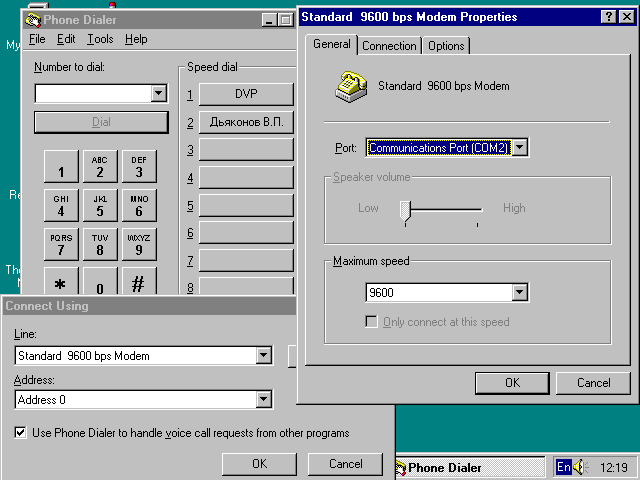
Task: Click the Phone Dialer title bar icon
Action: tap(32, 19)
